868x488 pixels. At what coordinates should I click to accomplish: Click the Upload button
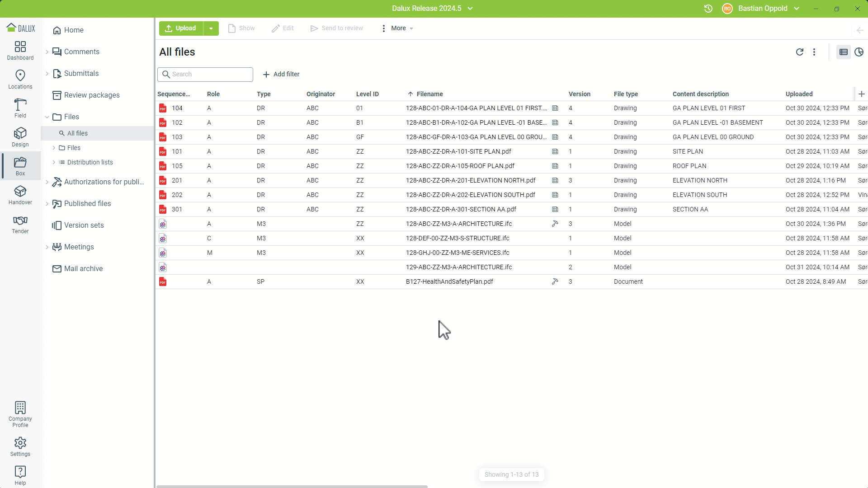(x=181, y=28)
